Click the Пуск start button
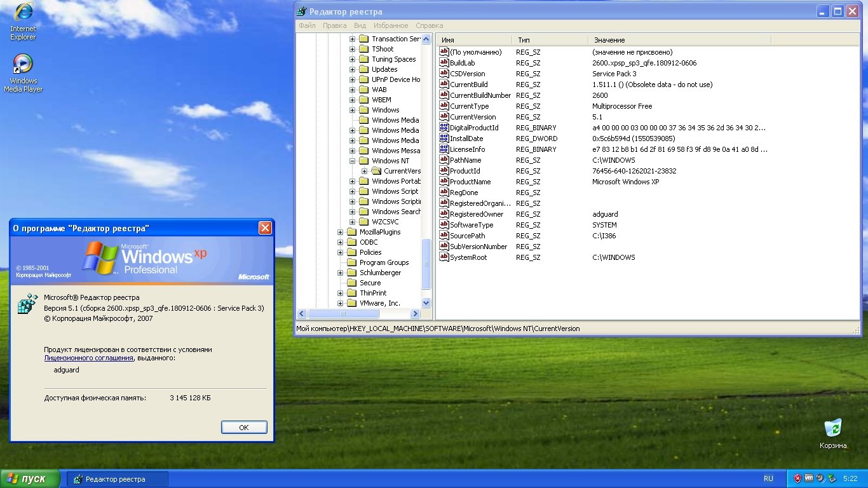 pos(30,479)
